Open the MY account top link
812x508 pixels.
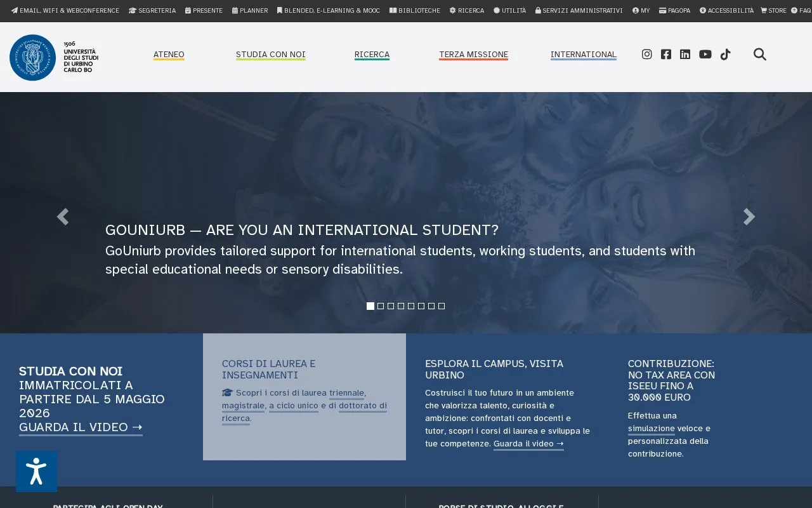point(641,11)
